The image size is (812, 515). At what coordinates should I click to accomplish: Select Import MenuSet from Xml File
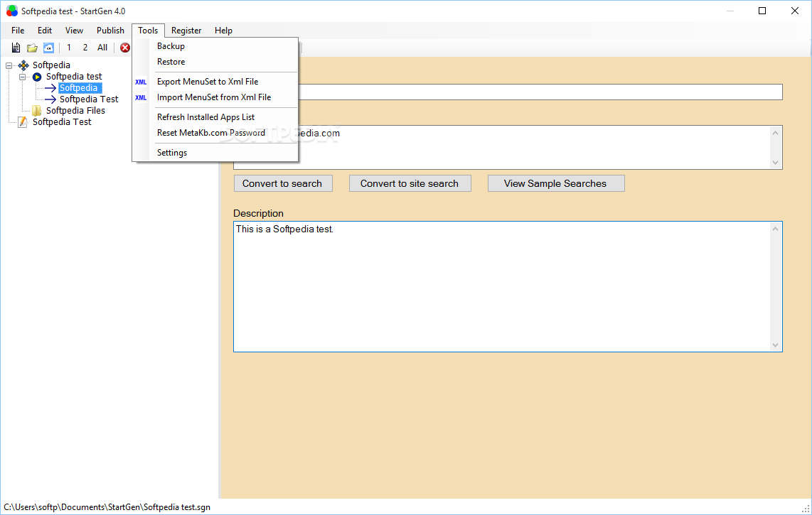tap(215, 97)
